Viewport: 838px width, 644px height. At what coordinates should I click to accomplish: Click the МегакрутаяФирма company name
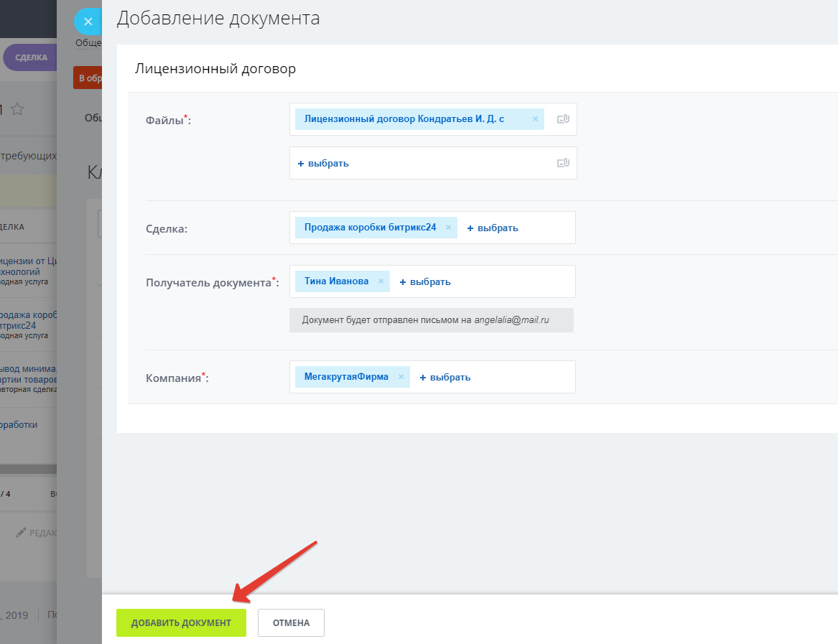pyautogui.click(x=346, y=377)
